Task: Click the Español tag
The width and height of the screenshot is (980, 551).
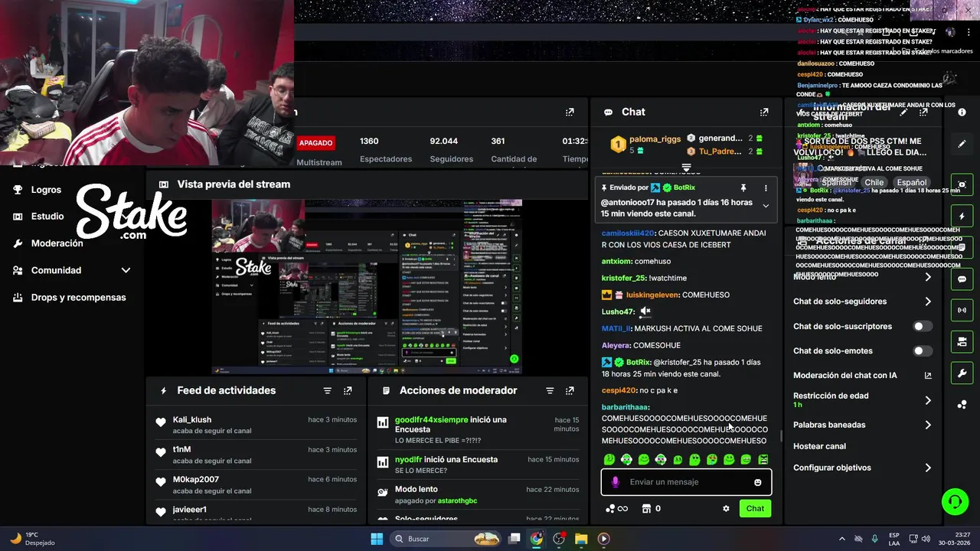Action: [x=911, y=182]
